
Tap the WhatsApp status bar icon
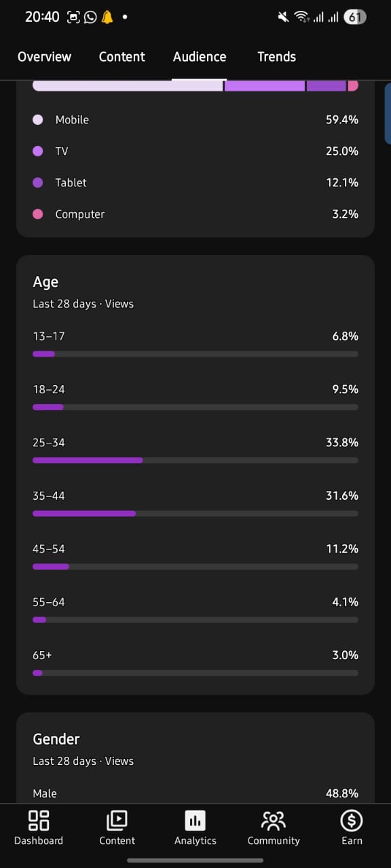point(90,18)
